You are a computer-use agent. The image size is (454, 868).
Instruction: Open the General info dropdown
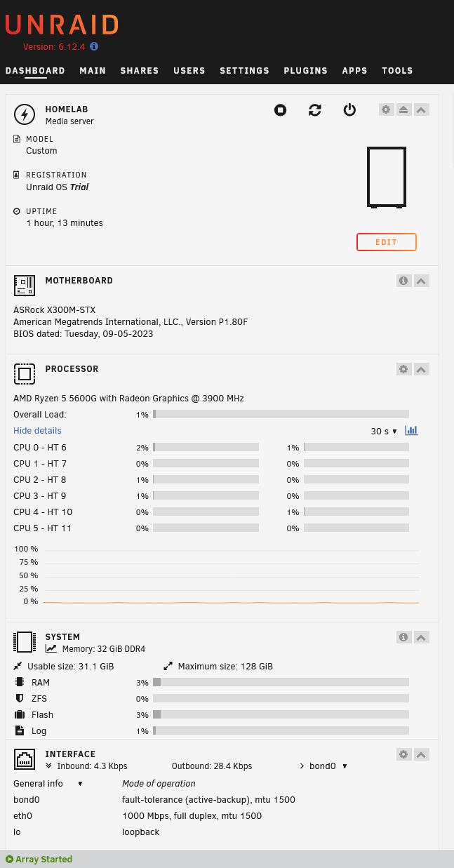tap(48, 784)
